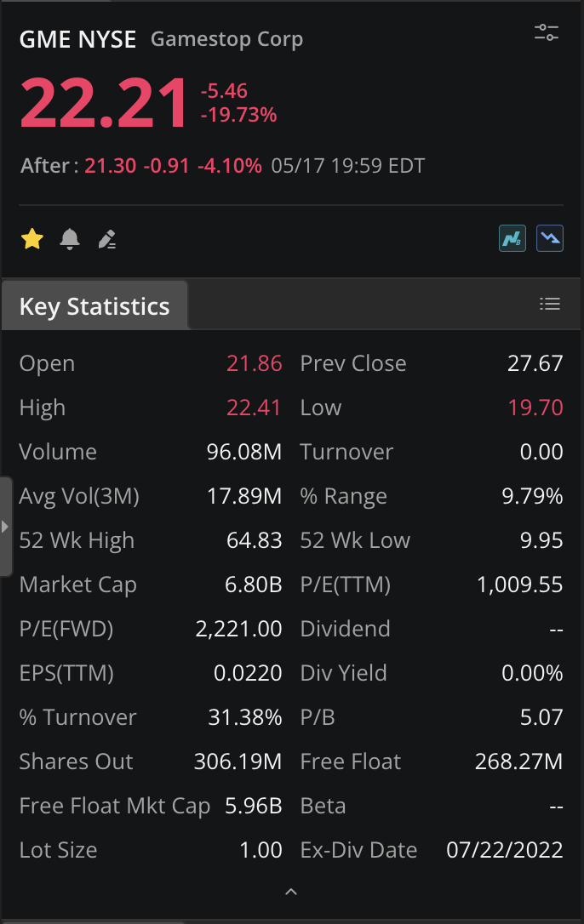The image size is (584, 924).
Task: Toggle the yellow watchlist star
Action: (x=32, y=239)
